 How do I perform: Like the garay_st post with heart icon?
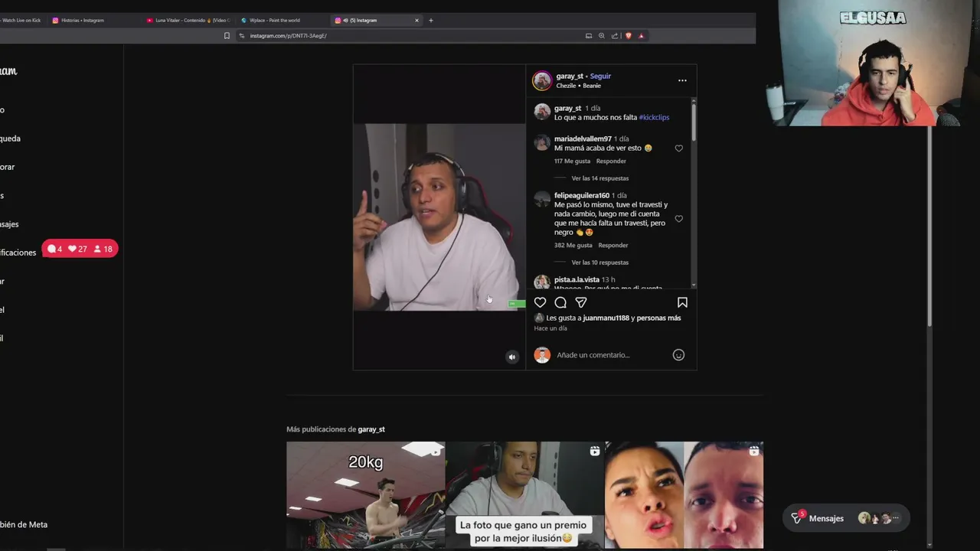tap(540, 302)
